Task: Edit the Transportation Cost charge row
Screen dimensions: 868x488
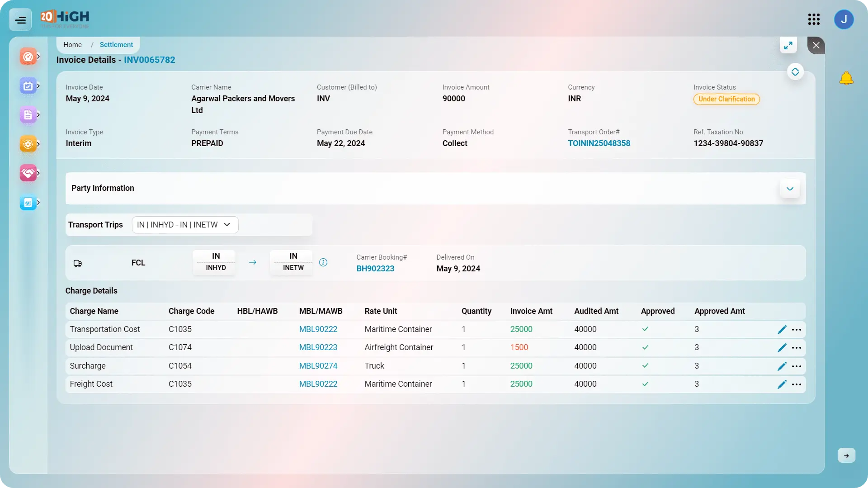Action: [782, 330]
